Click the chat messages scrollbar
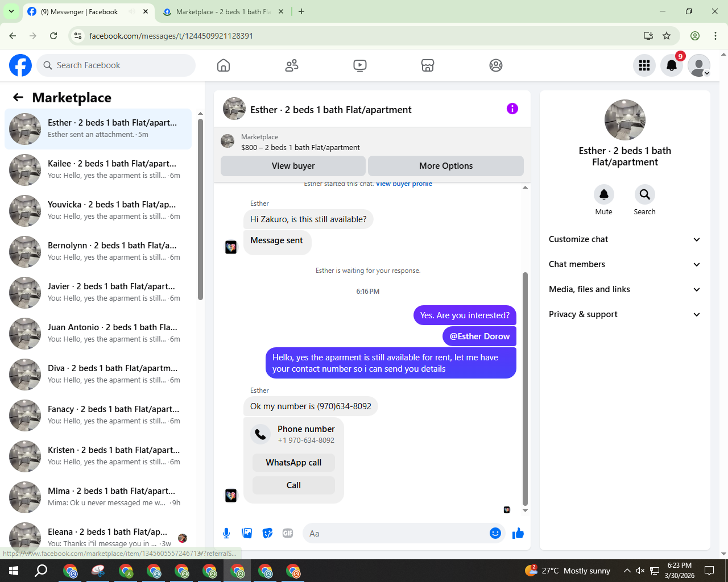Screen dimensions: 728x582 pos(525,389)
